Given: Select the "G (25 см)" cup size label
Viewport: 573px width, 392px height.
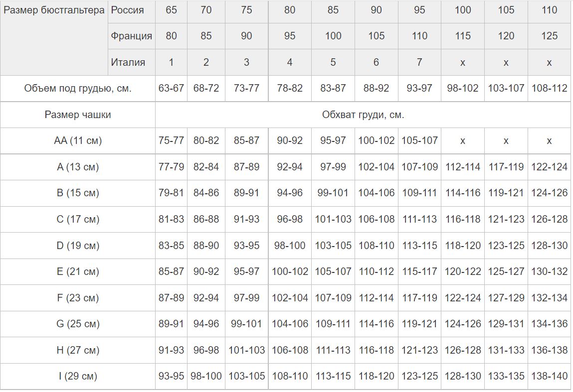Looking at the screenshot, I should 78,324.
